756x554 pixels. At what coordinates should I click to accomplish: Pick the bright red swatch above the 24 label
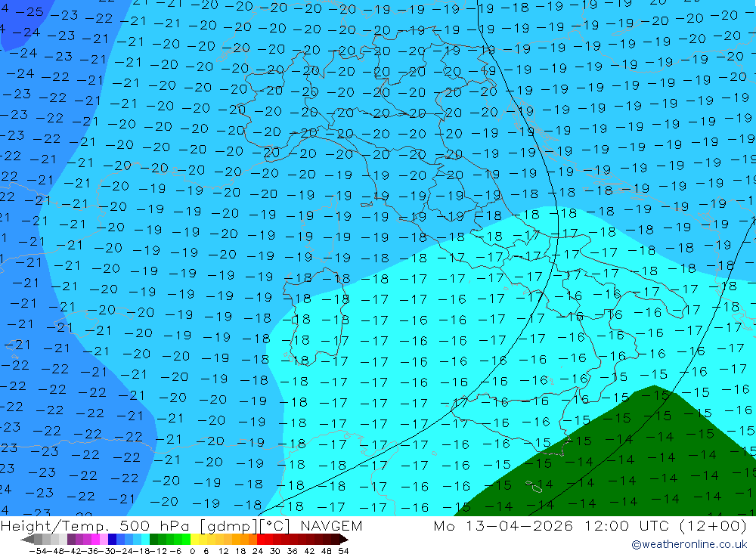pyautogui.click(x=261, y=540)
